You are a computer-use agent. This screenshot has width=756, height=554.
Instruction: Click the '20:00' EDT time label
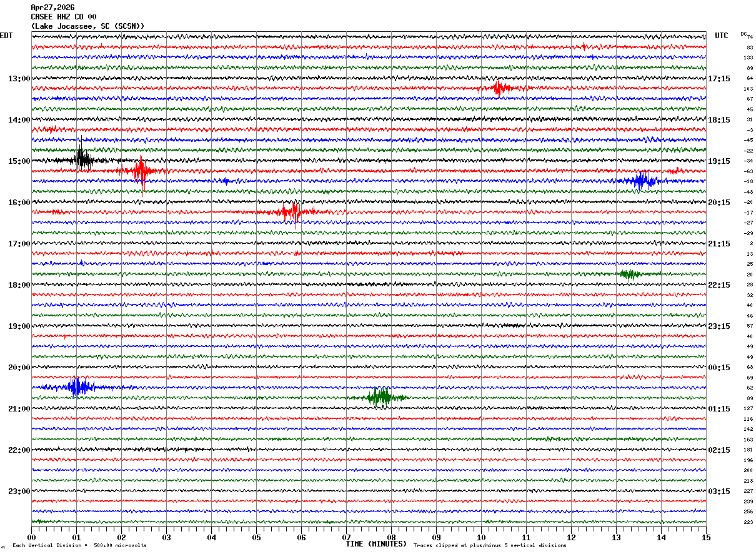(x=19, y=368)
